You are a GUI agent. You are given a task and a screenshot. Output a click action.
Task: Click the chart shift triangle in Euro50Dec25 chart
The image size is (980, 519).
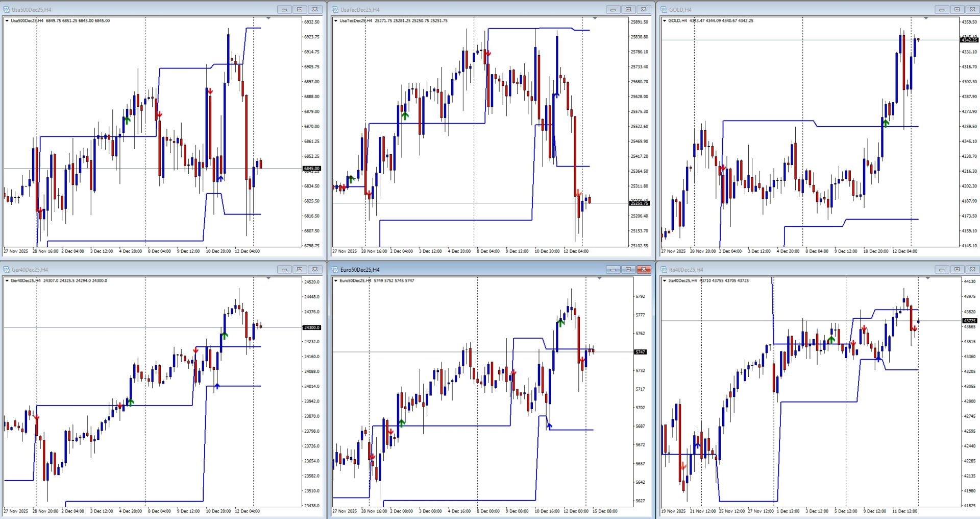[599, 278]
